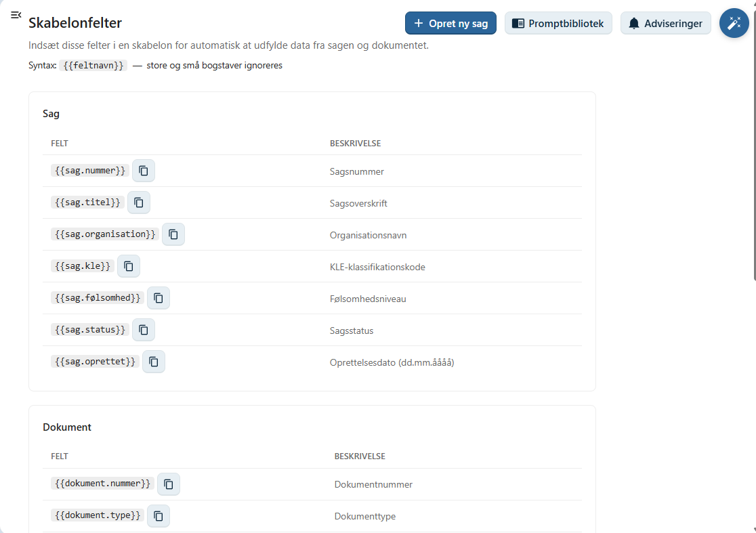This screenshot has width=756, height=533.
Task: Click the Organisationsnavn description
Action: (368, 235)
